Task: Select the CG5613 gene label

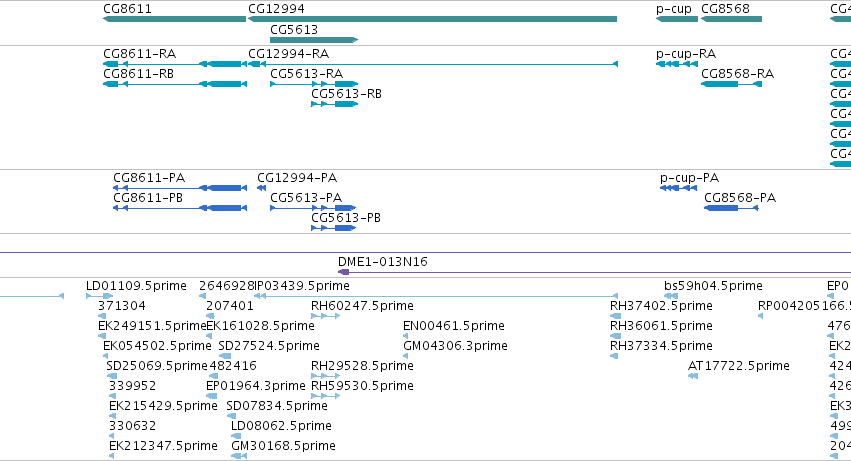Action: pyautogui.click(x=294, y=29)
